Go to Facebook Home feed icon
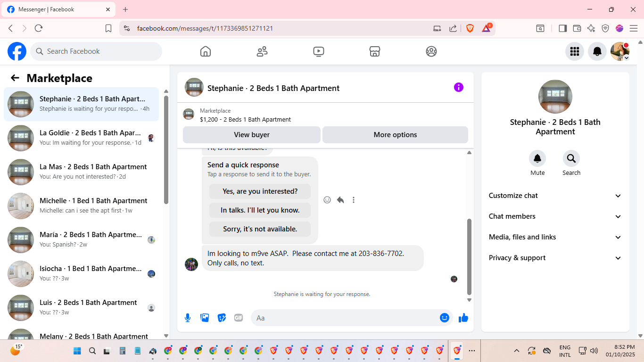Screen dimensions: 644x362 point(206,51)
